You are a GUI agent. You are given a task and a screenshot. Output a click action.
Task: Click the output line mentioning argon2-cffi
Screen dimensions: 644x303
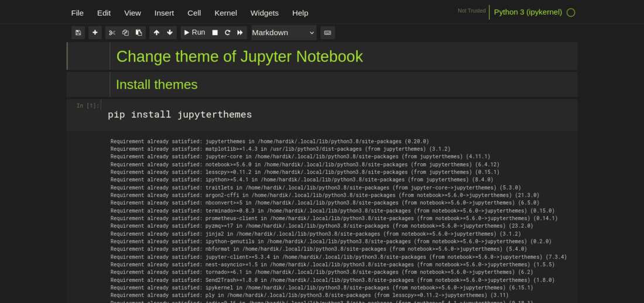[x=325, y=195]
